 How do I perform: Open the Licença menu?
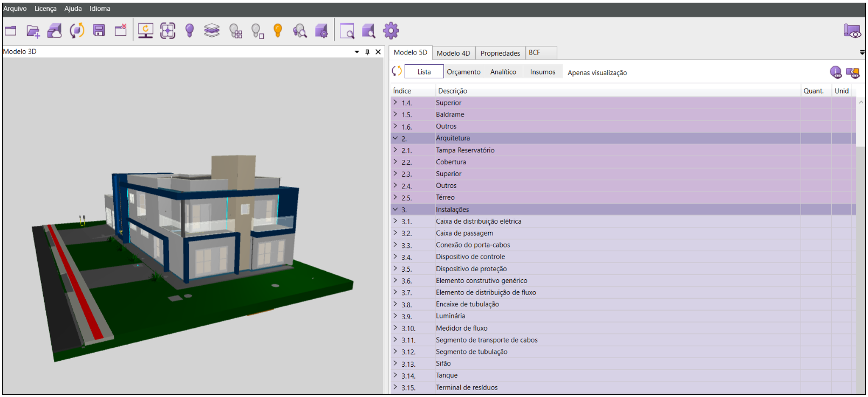45,9
